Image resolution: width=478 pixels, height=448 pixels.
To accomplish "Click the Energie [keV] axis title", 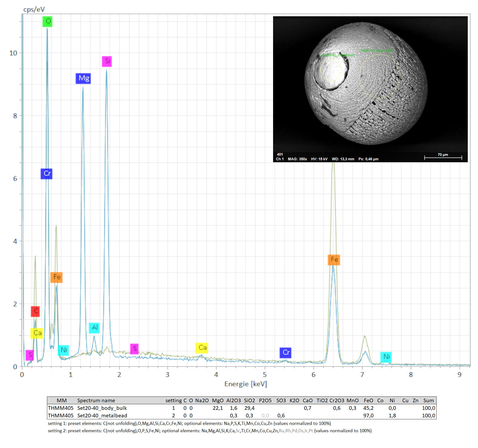I will [x=246, y=384].
